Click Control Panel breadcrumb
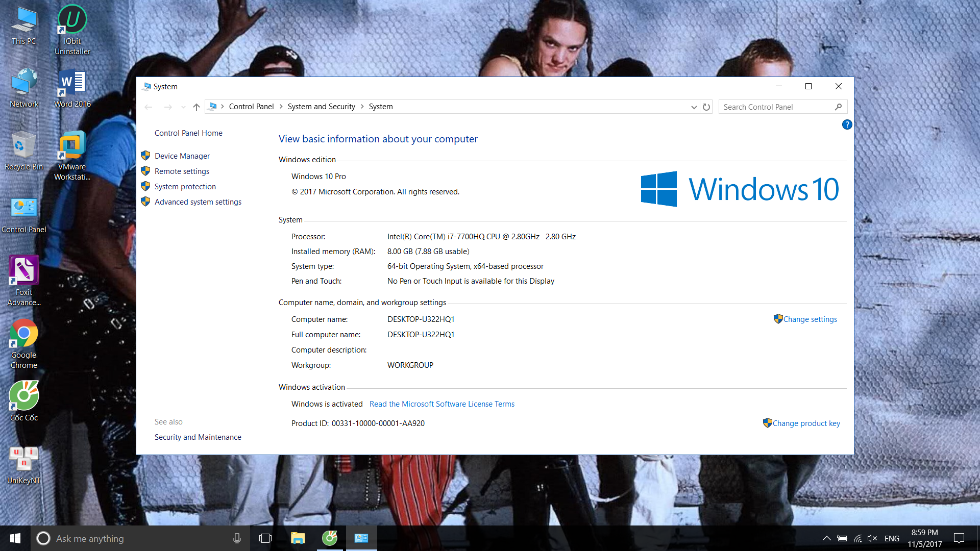 251,107
